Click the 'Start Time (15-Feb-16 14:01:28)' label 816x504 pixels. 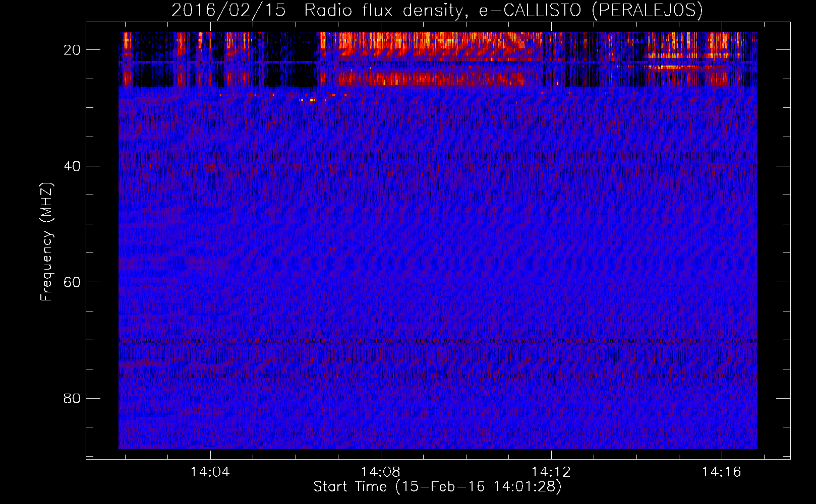point(437,487)
